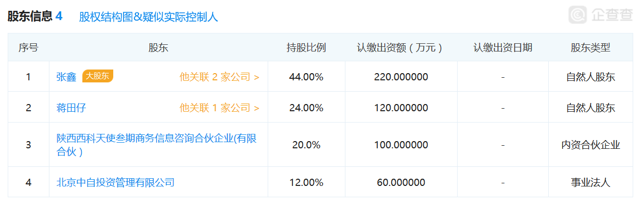
Task: Click the shareholder count number 4
Action: tap(59, 16)
